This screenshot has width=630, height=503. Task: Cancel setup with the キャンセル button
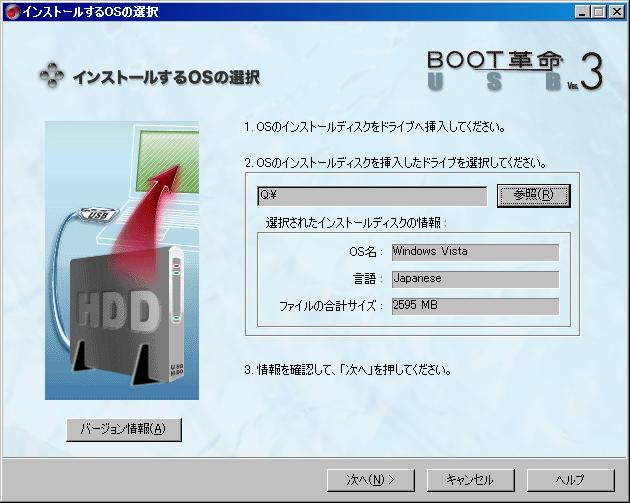pyautogui.click(x=470, y=480)
